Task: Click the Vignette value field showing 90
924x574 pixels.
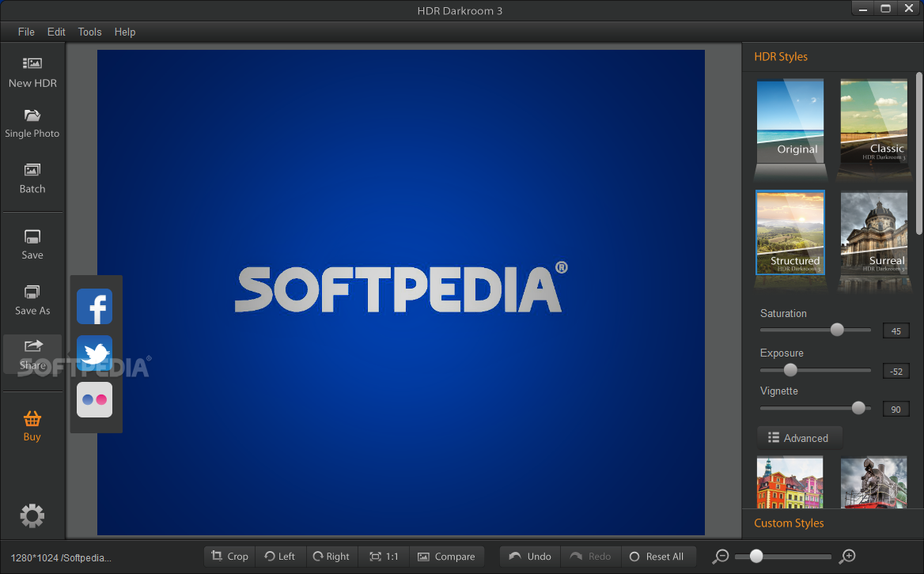Action: coord(896,410)
